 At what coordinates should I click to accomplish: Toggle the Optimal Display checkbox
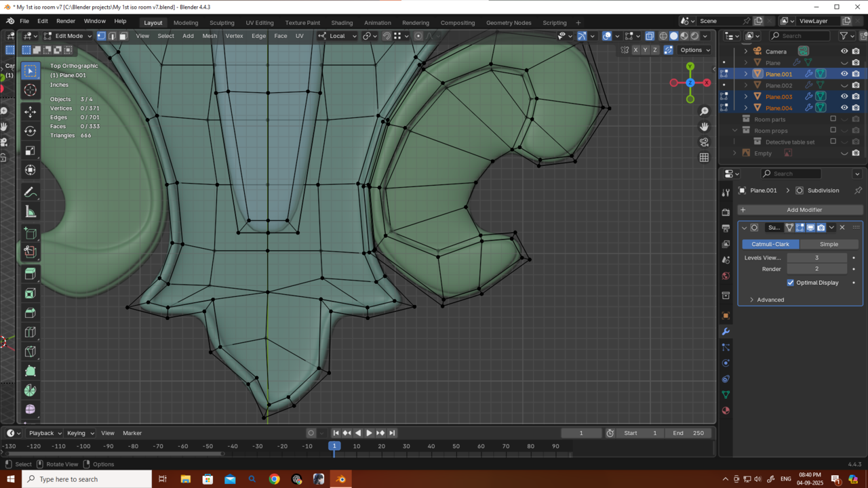791,283
